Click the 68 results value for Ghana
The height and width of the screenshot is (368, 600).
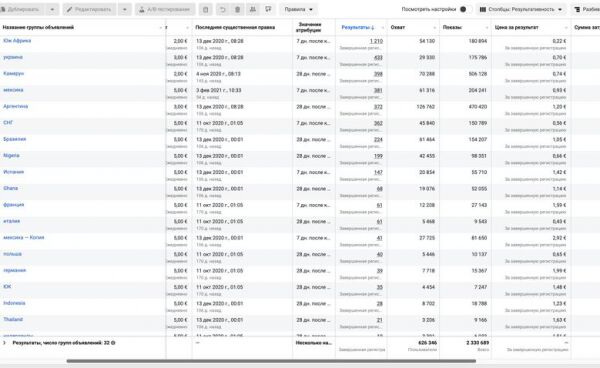click(x=380, y=189)
